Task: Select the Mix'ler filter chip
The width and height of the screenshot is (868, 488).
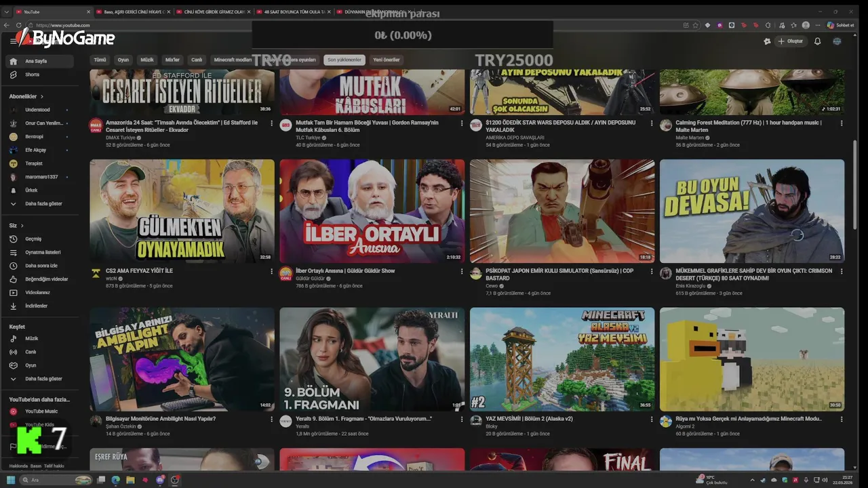Action: [172, 60]
